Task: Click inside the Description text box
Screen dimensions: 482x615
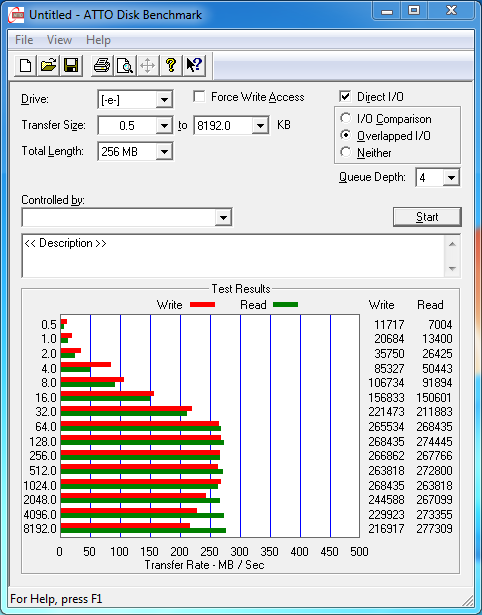Action: point(233,256)
